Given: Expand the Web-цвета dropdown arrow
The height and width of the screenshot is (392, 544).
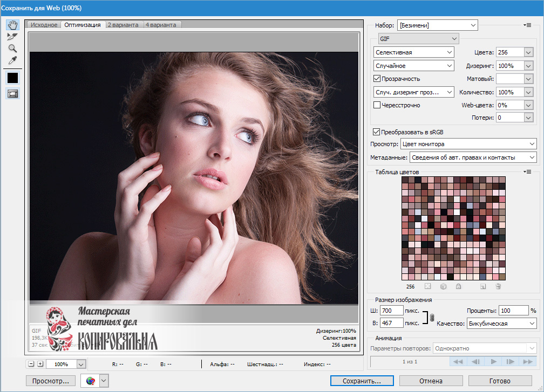Looking at the screenshot, I should coord(528,105).
